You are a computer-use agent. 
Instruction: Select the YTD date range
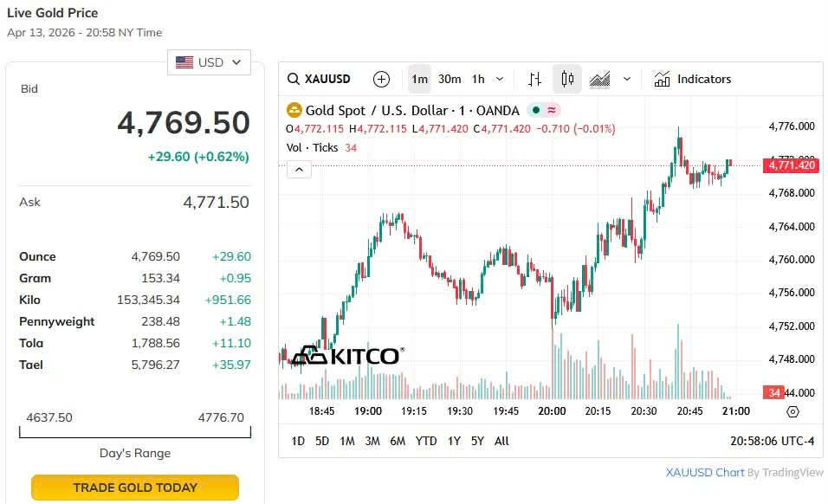click(426, 441)
